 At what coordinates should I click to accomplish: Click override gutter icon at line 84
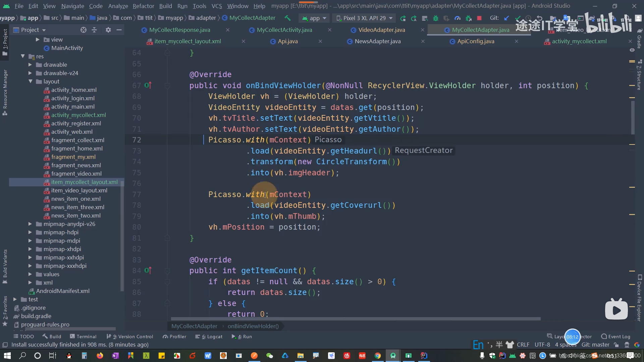coord(148,270)
